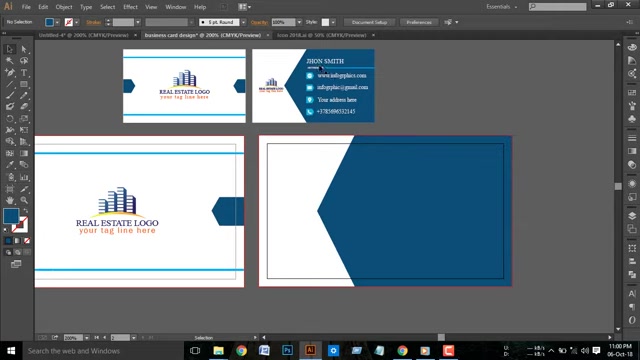
Task: Select the Magic Wand tool
Action: coord(10,61)
